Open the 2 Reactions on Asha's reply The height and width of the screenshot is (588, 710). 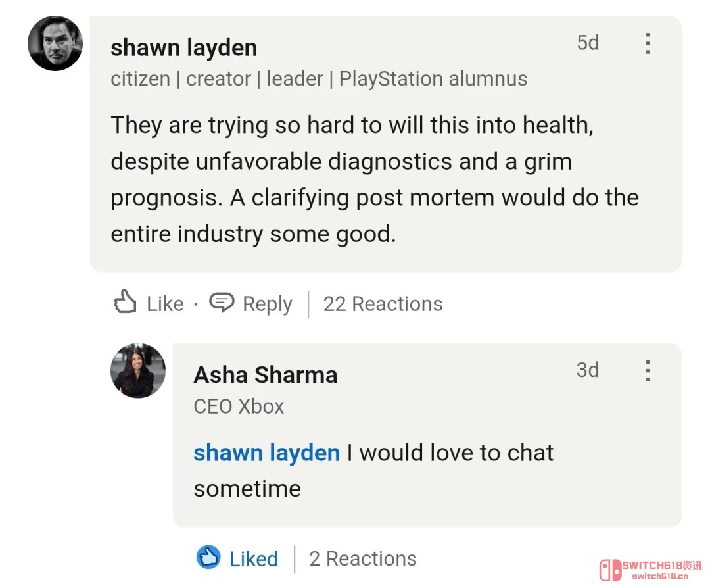click(362, 558)
